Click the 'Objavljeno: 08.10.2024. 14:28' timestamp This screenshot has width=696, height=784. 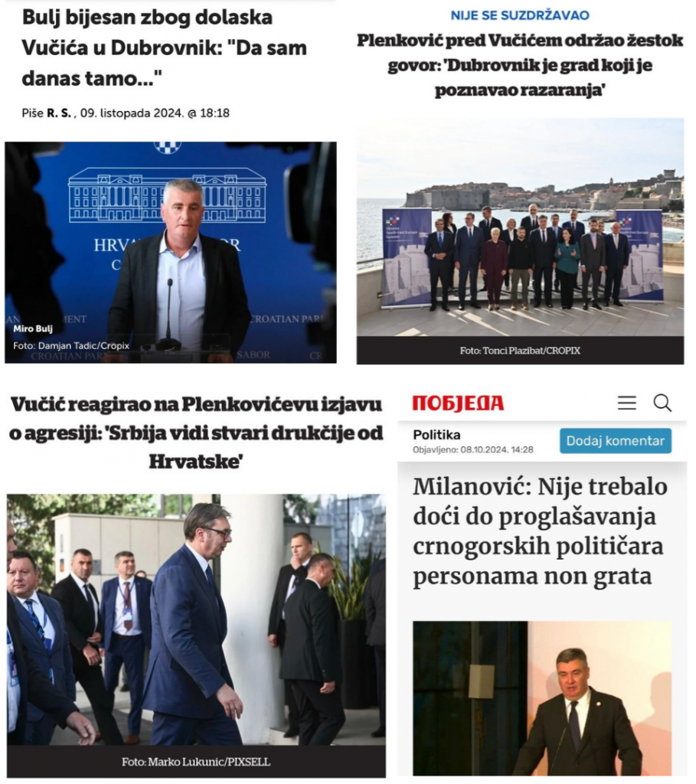473,450
